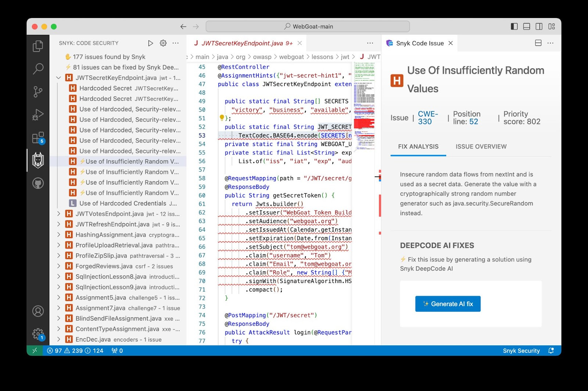Click WebGoat-main command center search
The width and height of the screenshot is (588, 391).
point(308,26)
